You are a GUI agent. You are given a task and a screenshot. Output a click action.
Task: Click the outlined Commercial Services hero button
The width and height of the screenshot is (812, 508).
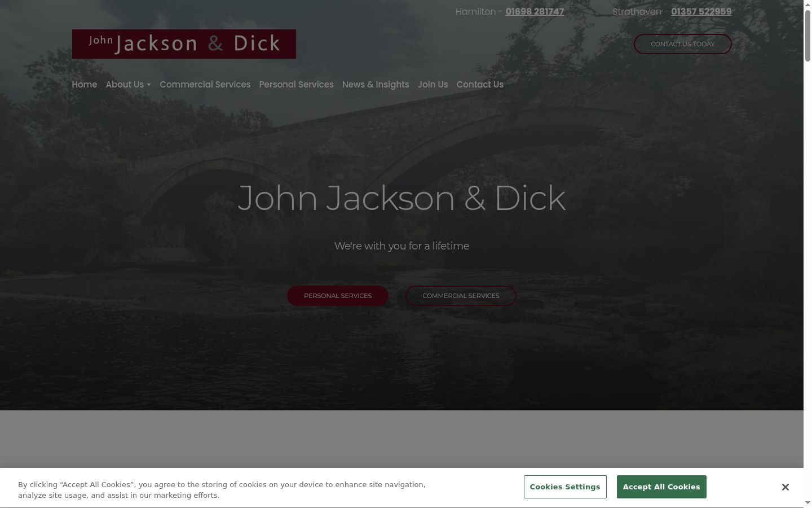[x=461, y=296]
